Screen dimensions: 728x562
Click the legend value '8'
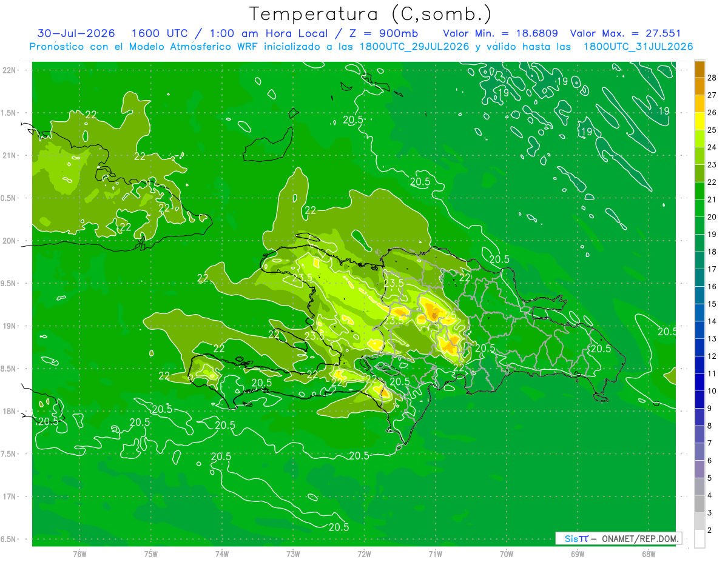(710, 426)
